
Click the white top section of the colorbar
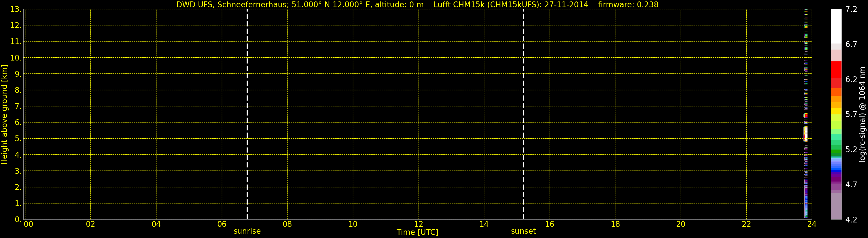click(x=836, y=26)
